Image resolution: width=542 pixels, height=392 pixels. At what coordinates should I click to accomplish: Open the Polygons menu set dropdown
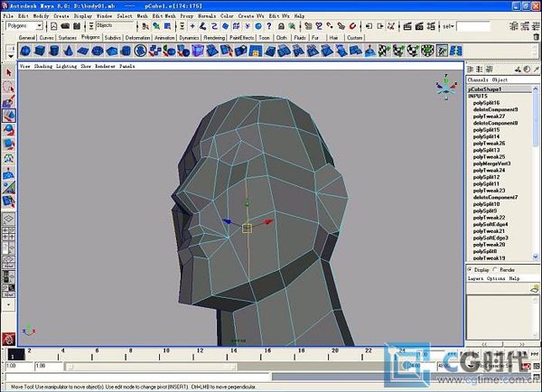[x=40, y=26]
